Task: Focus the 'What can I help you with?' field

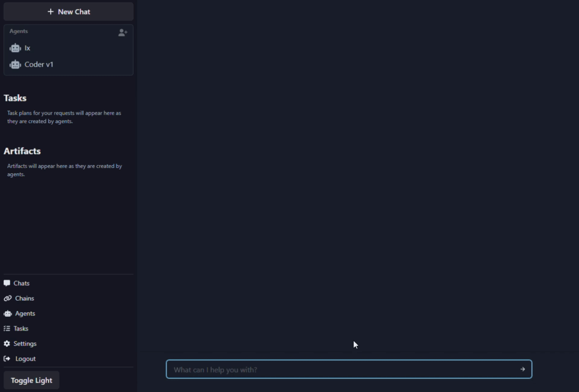Action: (341, 369)
